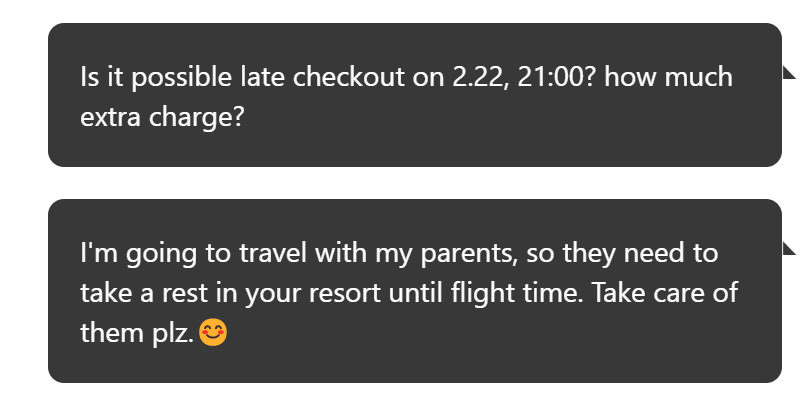Select the message about traveling with parents
Viewport: 811px width, 402px height.
click(x=414, y=291)
